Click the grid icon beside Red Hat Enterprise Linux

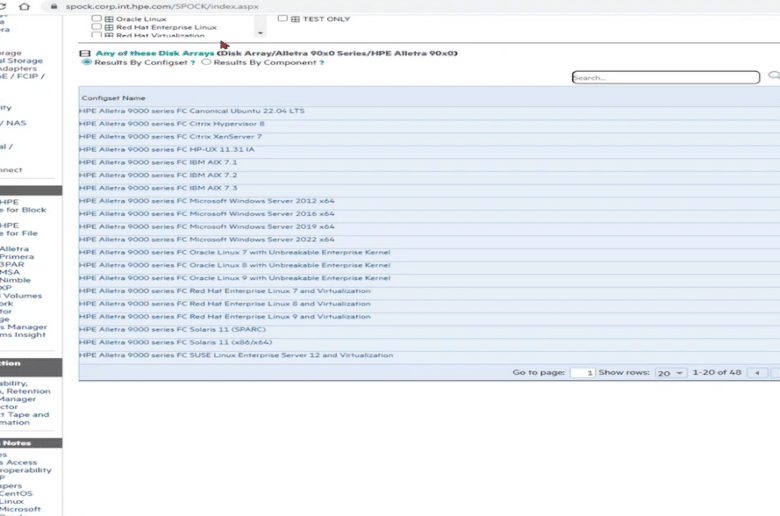pyautogui.click(x=109, y=27)
